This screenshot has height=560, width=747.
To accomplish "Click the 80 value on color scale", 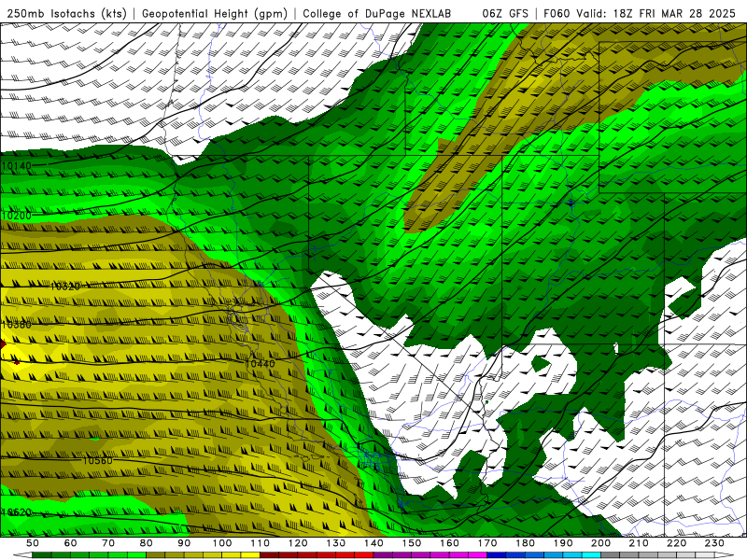I will (147, 543).
